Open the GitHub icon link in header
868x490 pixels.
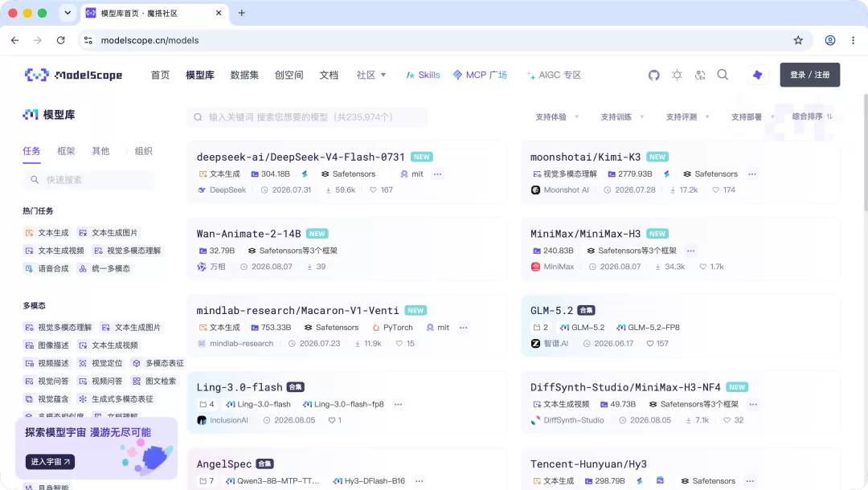point(653,75)
